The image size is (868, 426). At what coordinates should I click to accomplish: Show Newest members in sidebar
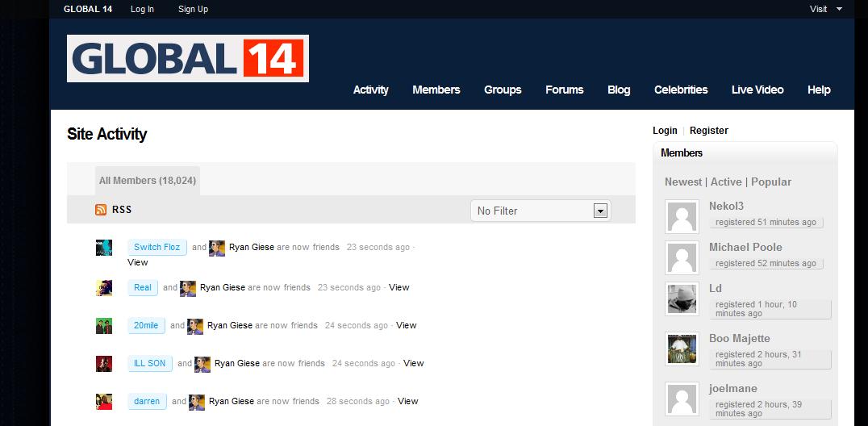(x=683, y=182)
